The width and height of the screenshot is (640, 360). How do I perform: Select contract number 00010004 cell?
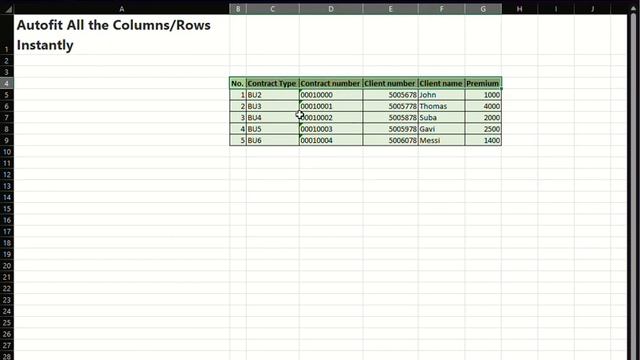(x=331, y=140)
